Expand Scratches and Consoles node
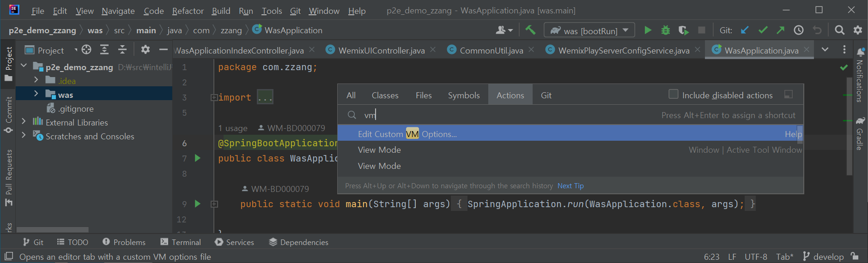 [x=24, y=135]
